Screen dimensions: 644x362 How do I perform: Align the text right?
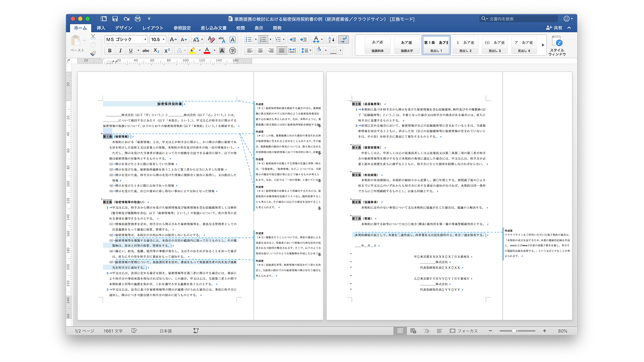(271, 50)
